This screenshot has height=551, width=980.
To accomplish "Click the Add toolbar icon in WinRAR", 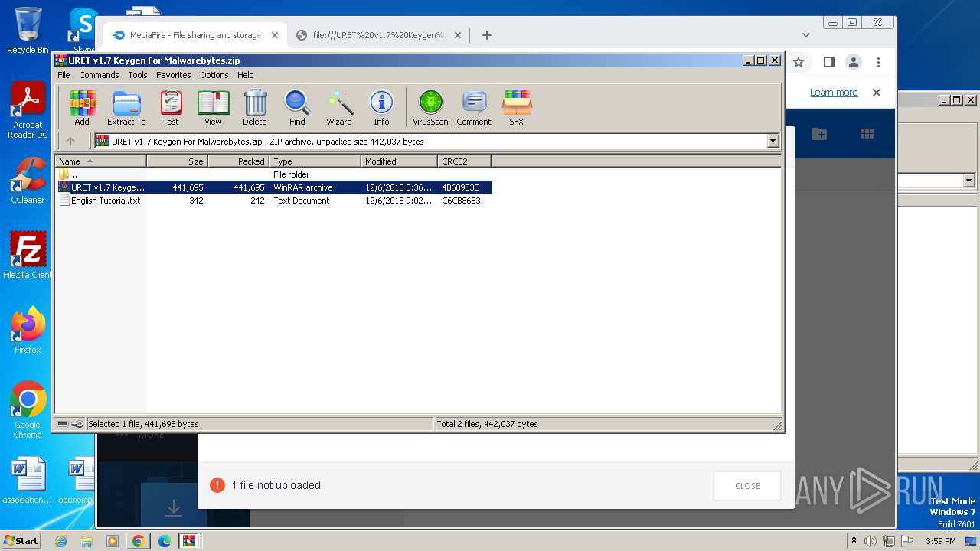I will [x=82, y=107].
